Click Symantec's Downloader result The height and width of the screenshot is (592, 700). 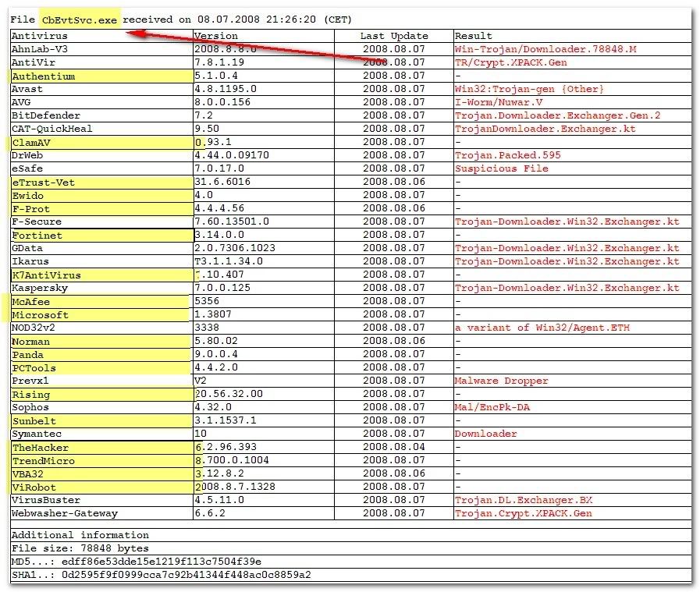click(485, 434)
